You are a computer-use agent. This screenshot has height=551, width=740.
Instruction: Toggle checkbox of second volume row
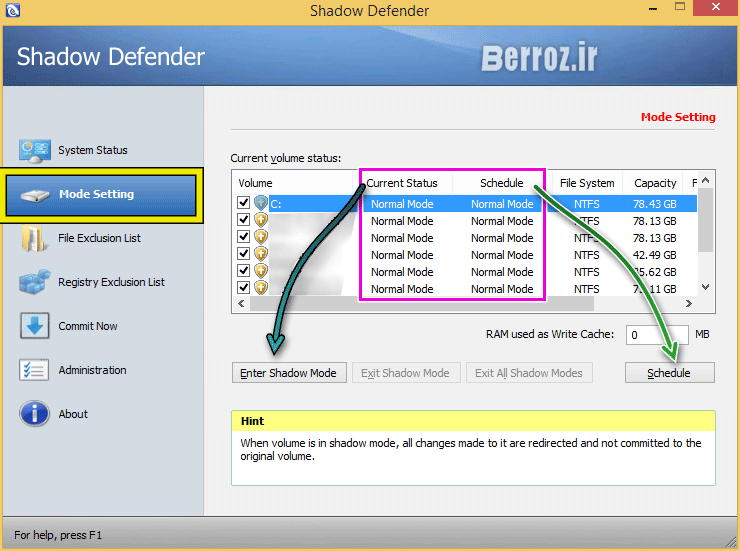point(244,220)
